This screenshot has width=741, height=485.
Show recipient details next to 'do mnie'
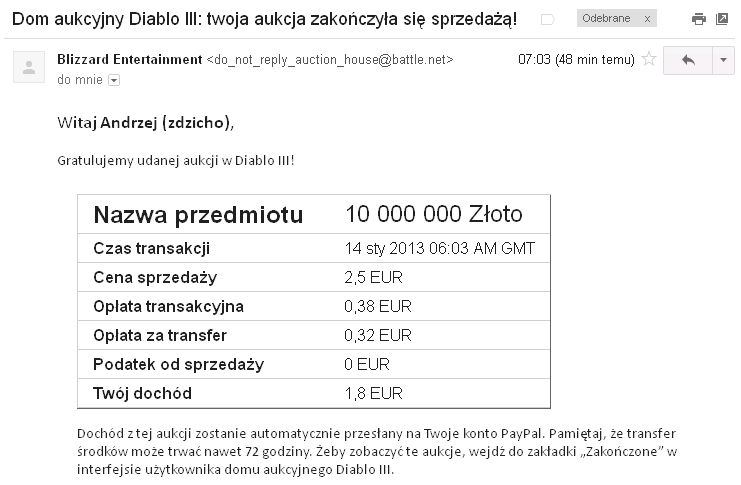coord(114,80)
